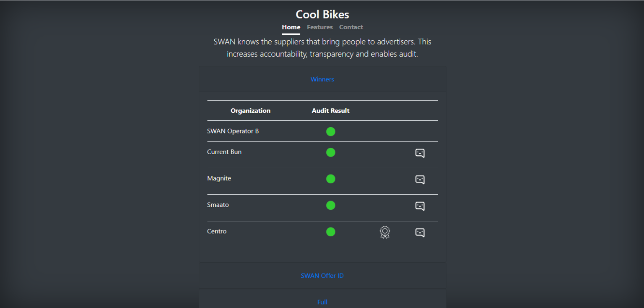Click the award ribbon icon for Centro
The image size is (644, 308).
[385, 232]
